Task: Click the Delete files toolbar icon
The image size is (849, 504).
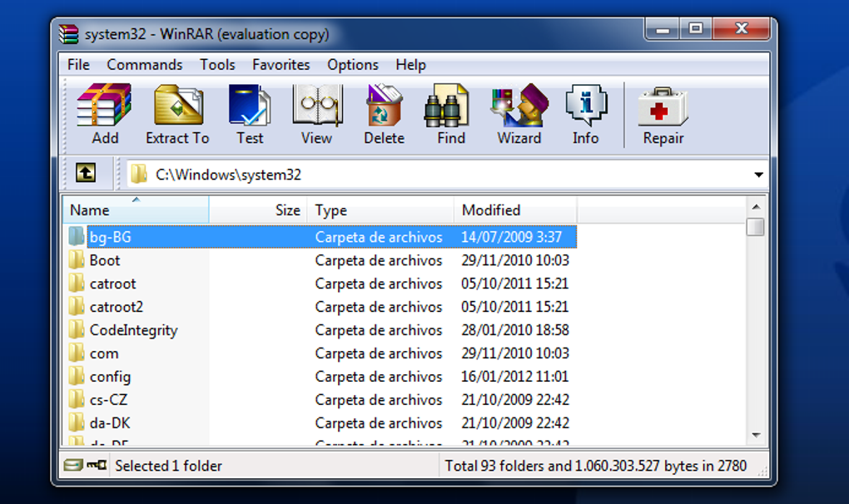Action: point(384,115)
